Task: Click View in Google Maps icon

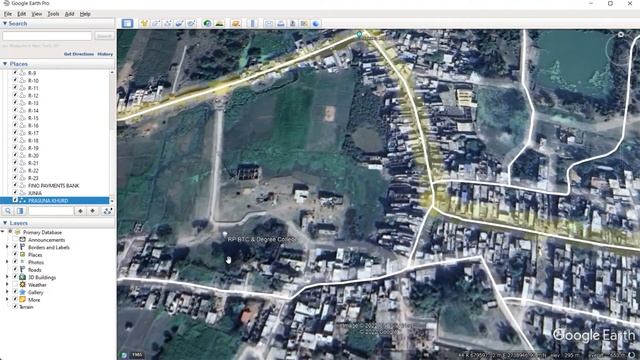Action: [304, 23]
